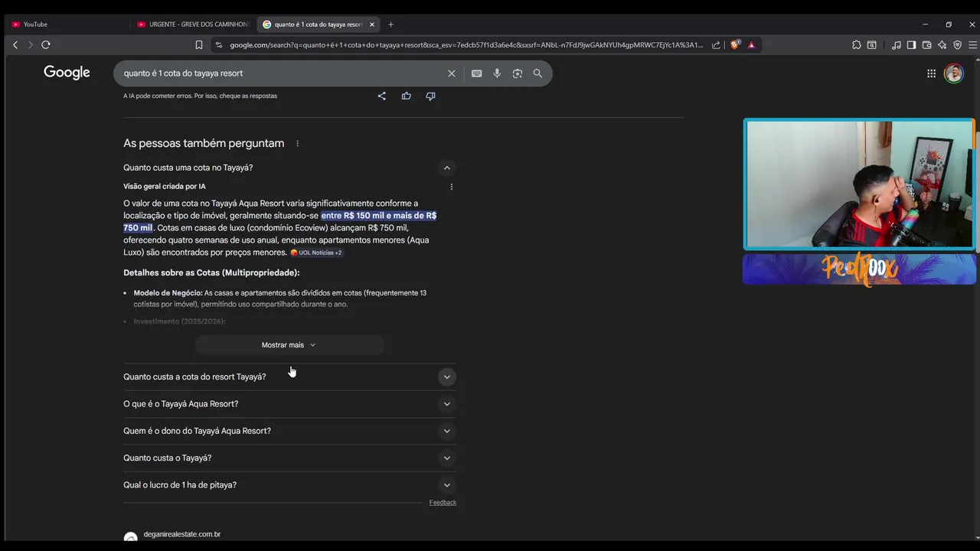Reload the current page
The image size is (980, 551).
tap(46, 45)
